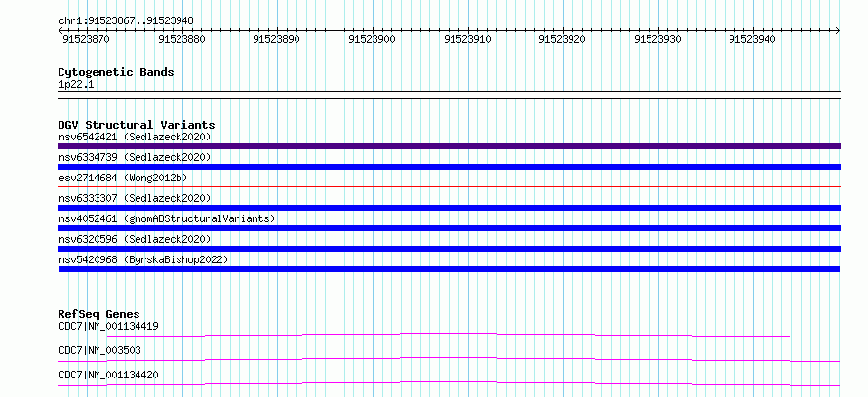The image size is (868, 397).
Task: Select the nsv5420968 (ByrskaBishop2022) label
Action: tap(143, 259)
